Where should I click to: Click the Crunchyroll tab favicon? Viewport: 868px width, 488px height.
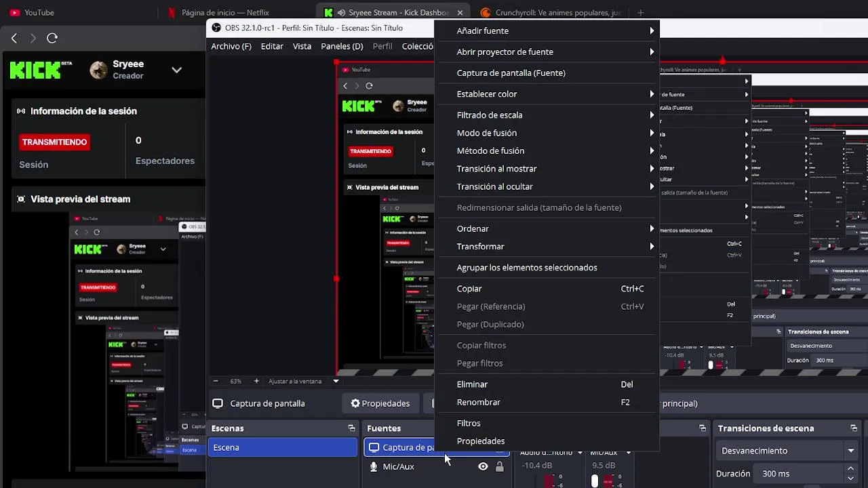click(x=486, y=12)
